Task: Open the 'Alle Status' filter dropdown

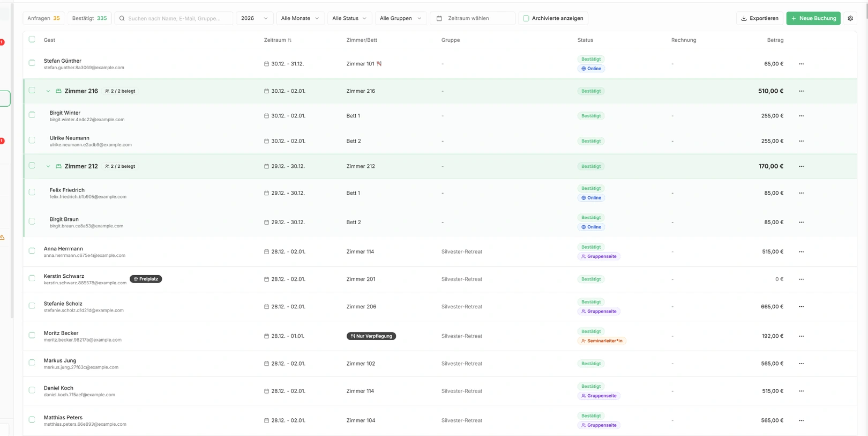Action: click(x=349, y=18)
